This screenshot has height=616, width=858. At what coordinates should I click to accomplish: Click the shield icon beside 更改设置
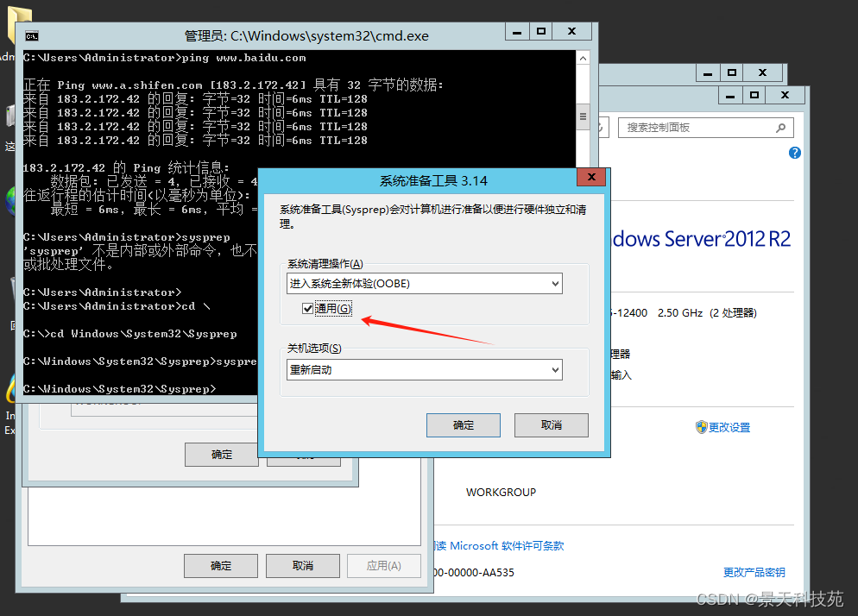pos(701,427)
